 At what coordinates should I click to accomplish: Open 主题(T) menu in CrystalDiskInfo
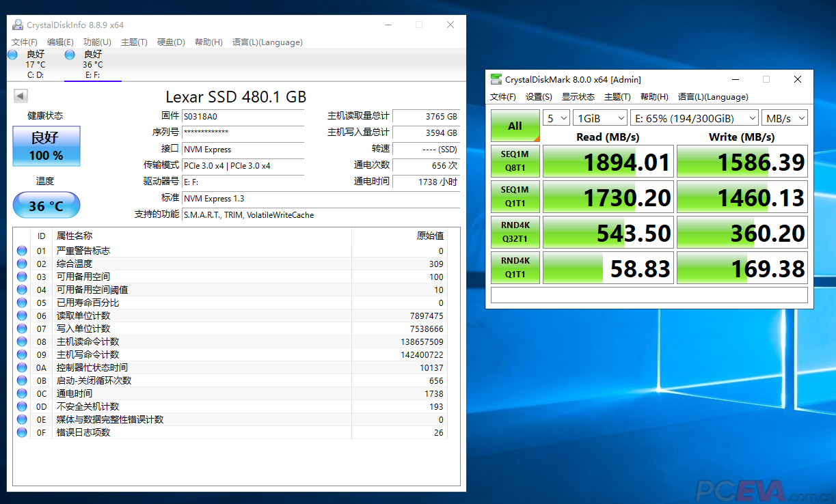pos(134,42)
